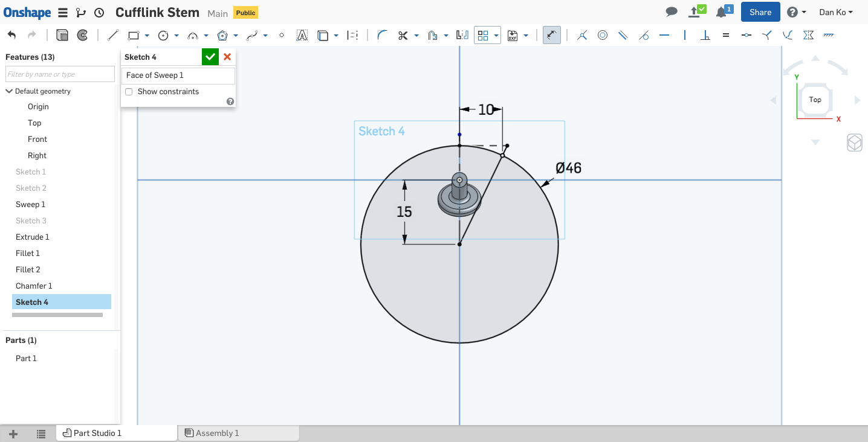Select the Trim scissors tool
868x442 pixels.
point(403,36)
